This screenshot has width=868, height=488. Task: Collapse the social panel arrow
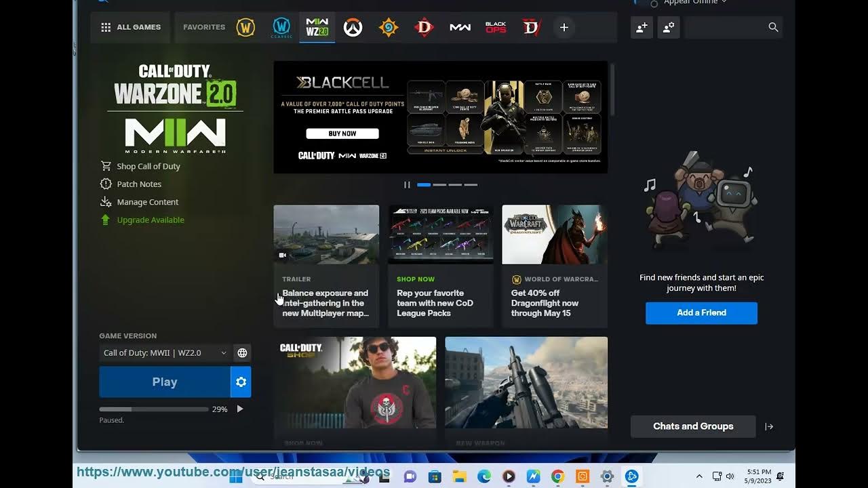(x=769, y=426)
